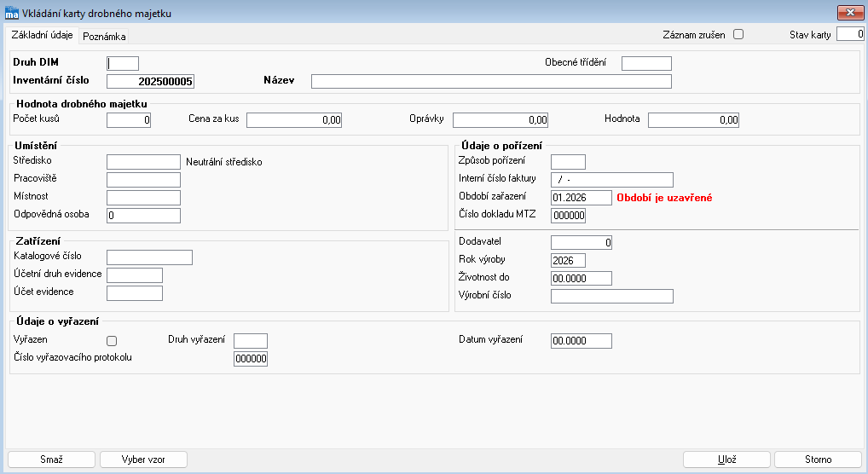Click the Číslo vyřazovacího protokolu field
Screen dimensions: 868x474
[x=251, y=359]
